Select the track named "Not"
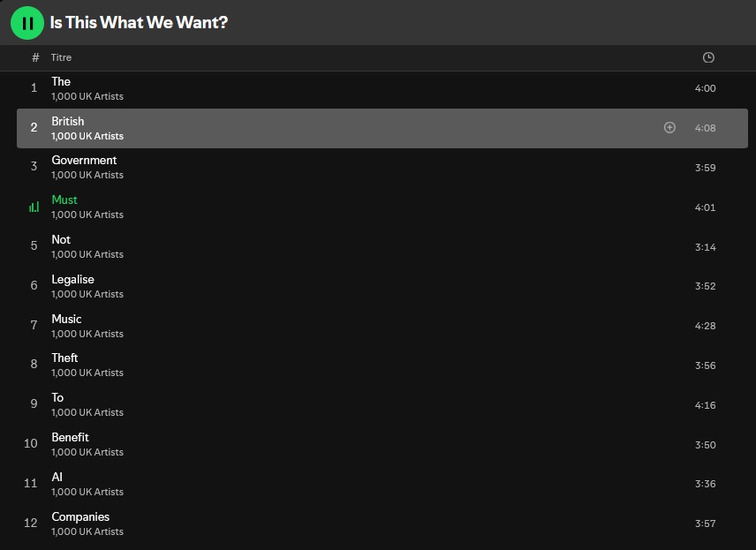Screen dimensions: 756x550 pyautogui.click(x=61, y=239)
